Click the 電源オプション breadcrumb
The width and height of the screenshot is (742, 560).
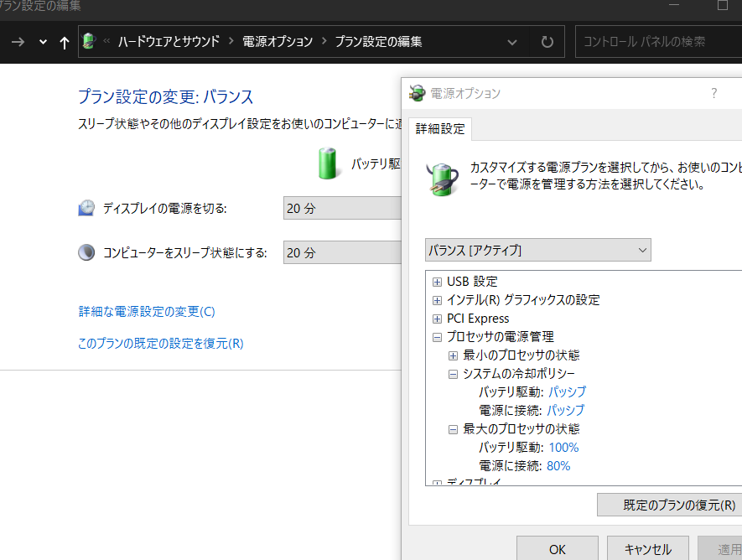[278, 42]
